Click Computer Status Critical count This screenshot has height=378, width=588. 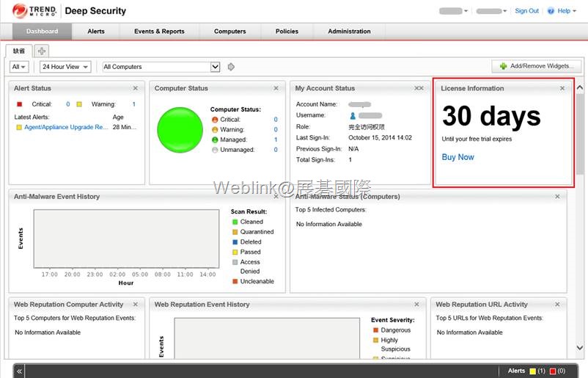tap(276, 120)
